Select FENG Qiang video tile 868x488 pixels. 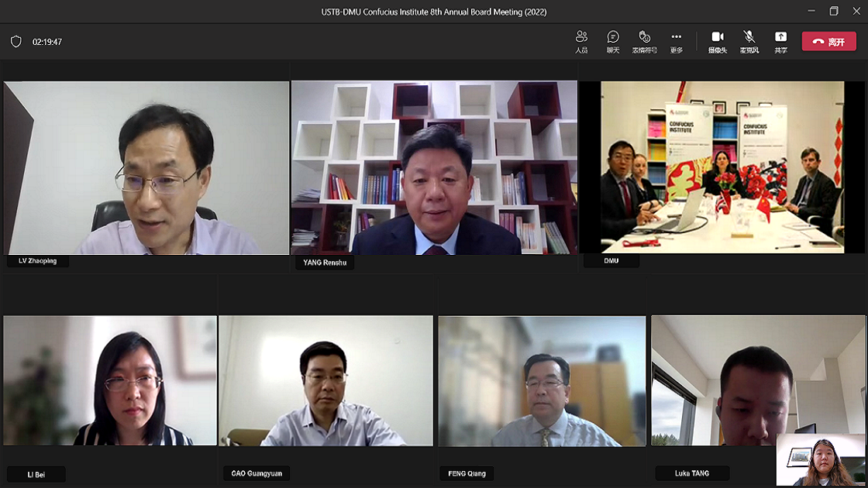pyautogui.click(x=542, y=380)
